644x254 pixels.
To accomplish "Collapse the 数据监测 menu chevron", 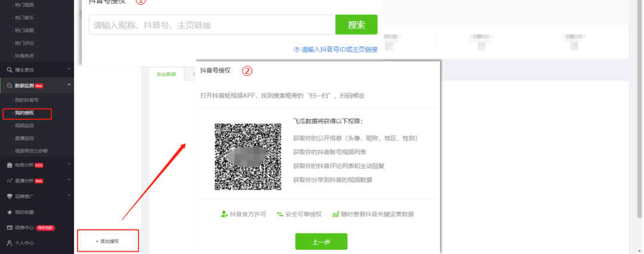I will pyautogui.click(x=69, y=85).
